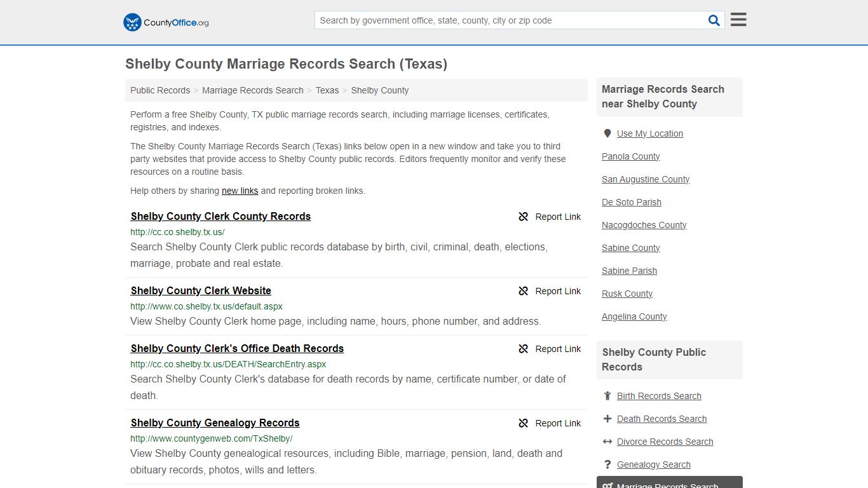
Task: Open Death Records Search sidebar link
Action: click(662, 419)
